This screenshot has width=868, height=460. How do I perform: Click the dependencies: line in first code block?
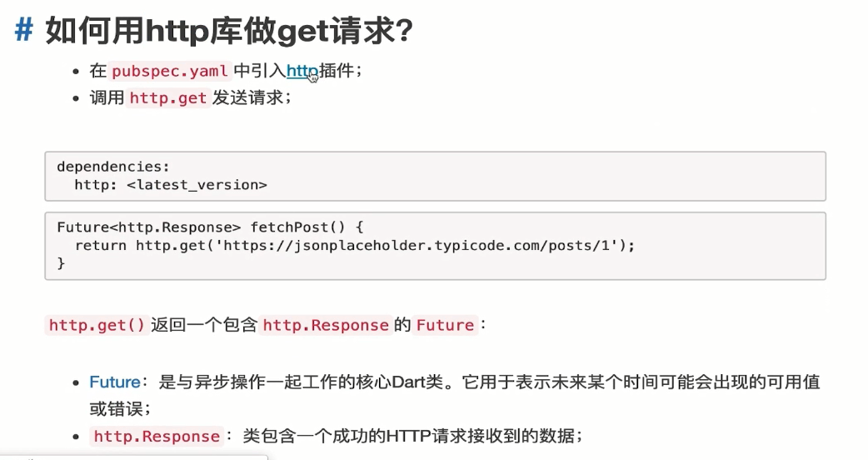pos(113,166)
